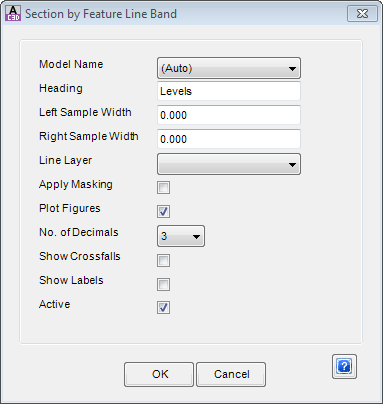Focus the Left Sample Width input field

pyautogui.click(x=229, y=115)
